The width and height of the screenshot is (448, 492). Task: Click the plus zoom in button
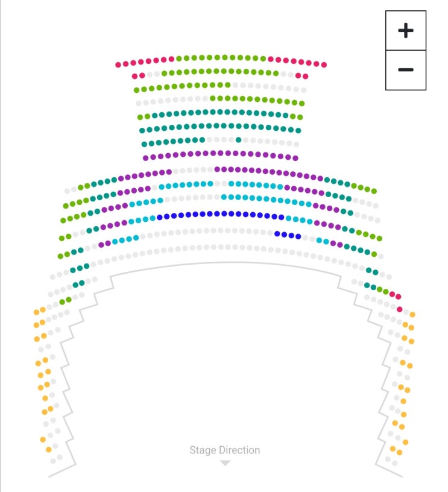(x=406, y=31)
